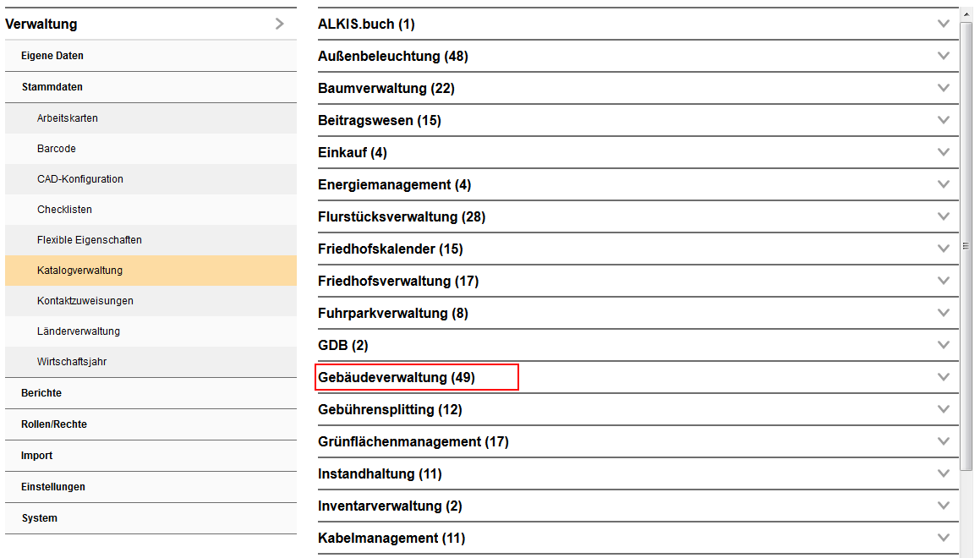
Task: Open Friedhofskalender chevron arrow
Action: click(x=944, y=249)
